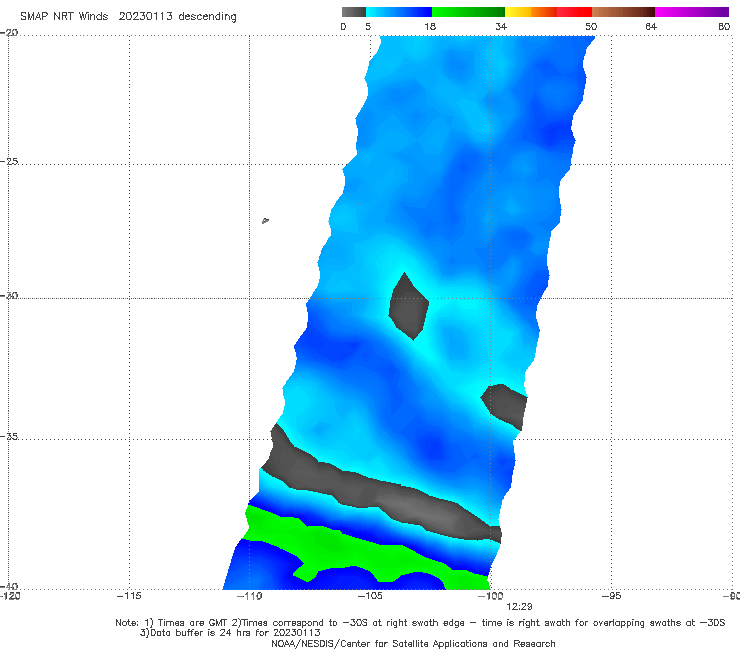Viewport: 740px width, 650px height.
Task: Click the longitude label '-110'
Action: pos(249,596)
